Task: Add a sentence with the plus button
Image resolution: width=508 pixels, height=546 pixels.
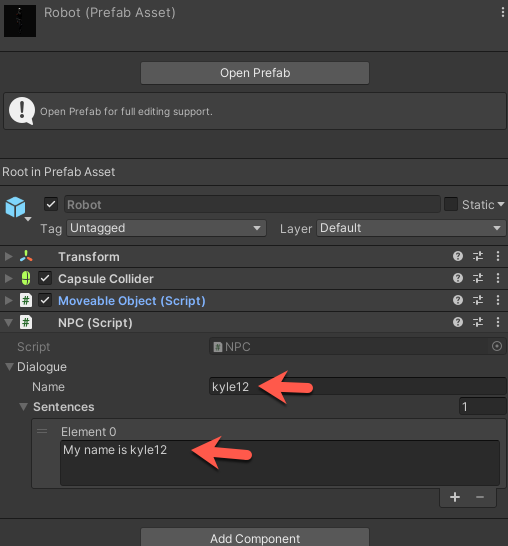Action: [x=455, y=497]
